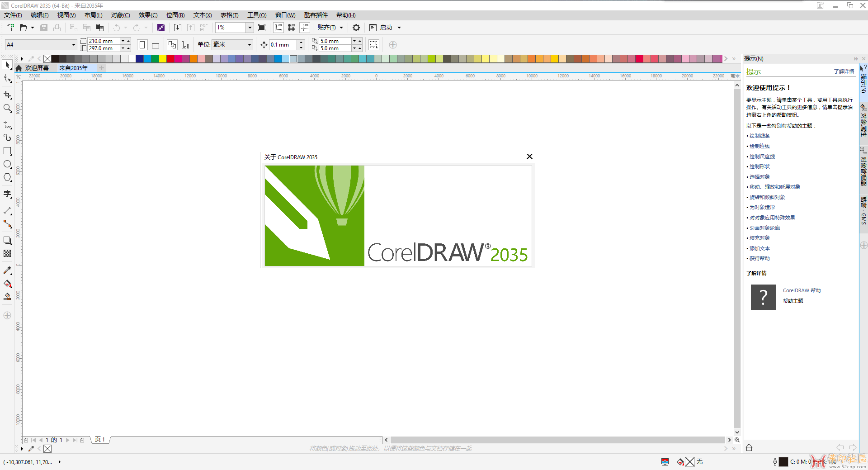Open the 酷客插件 menu
Image resolution: width=868 pixels, height=470 pixels.
(316, 15)
